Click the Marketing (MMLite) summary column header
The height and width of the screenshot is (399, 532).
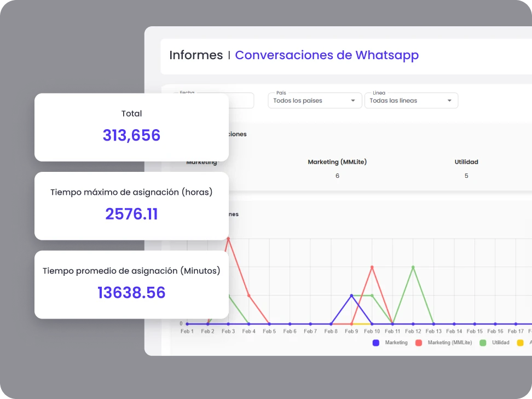coord(337,162)
